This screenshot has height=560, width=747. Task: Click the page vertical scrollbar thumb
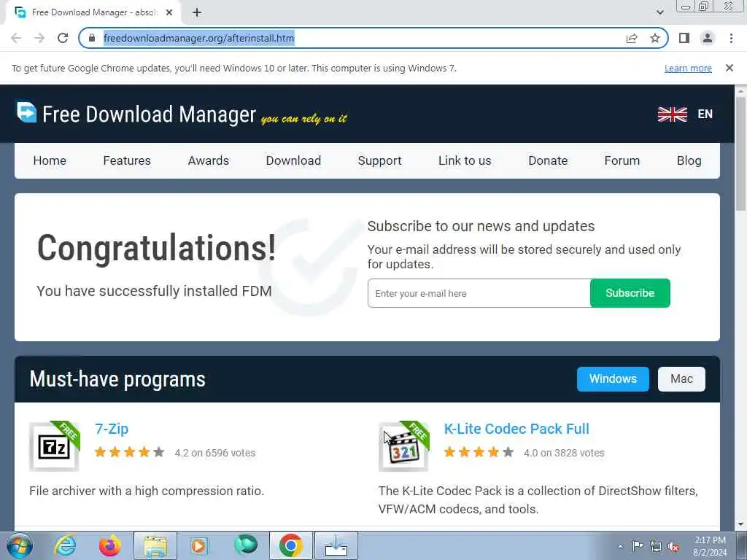[740, 153]
